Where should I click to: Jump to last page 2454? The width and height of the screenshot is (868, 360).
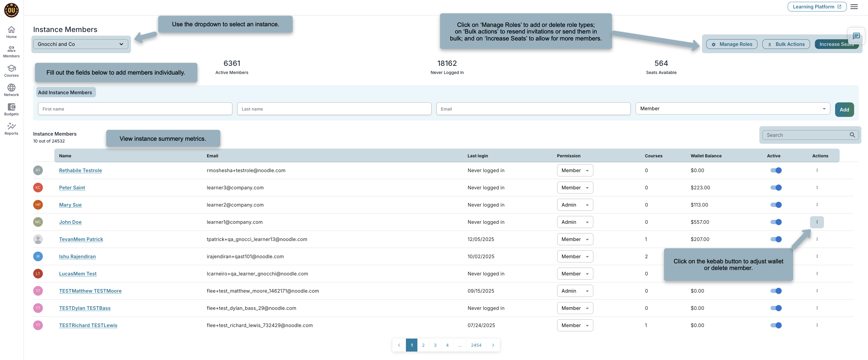pyautogui.click(x=476, y=345)
